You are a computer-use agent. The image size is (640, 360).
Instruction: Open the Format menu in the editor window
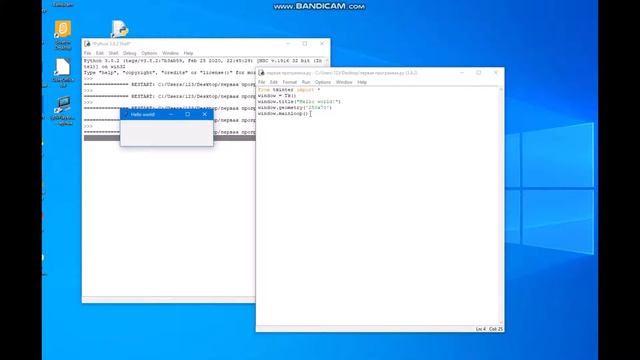290,82
